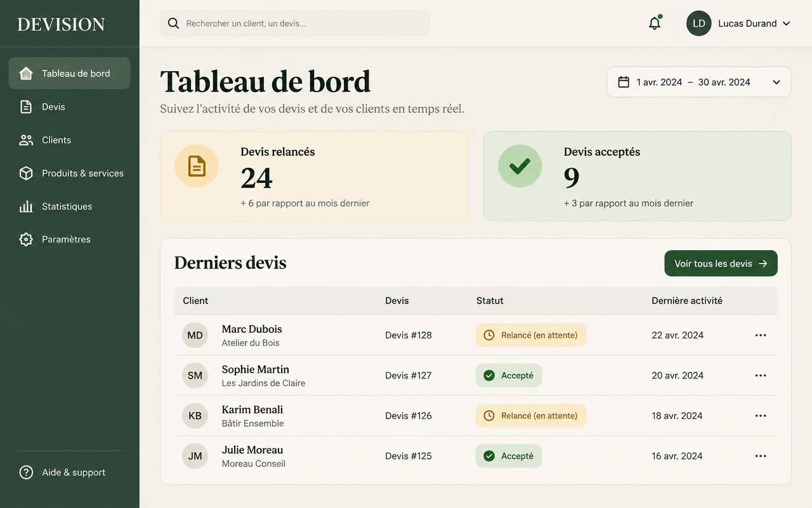
Task: Open Paramètres in the sidebar
Action: 70,239
